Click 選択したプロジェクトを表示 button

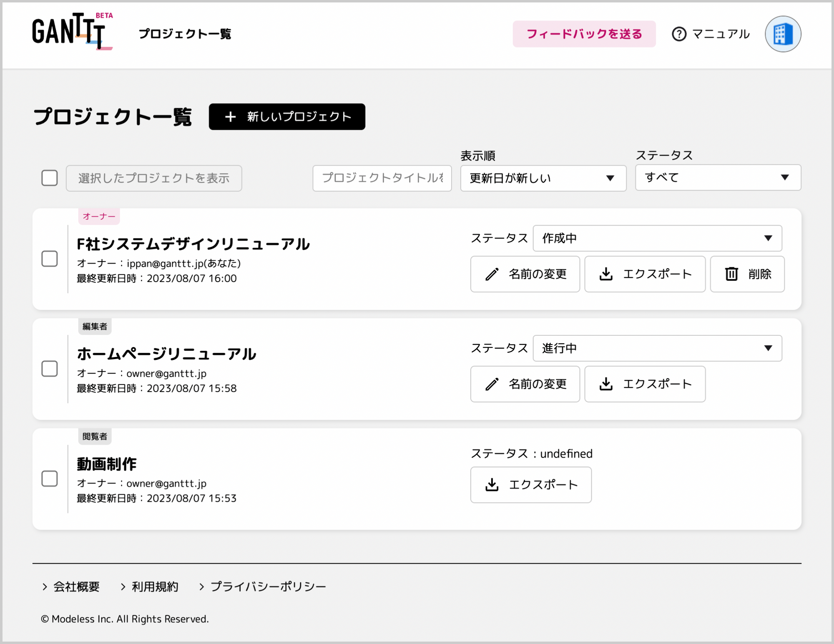click(154, 178)
